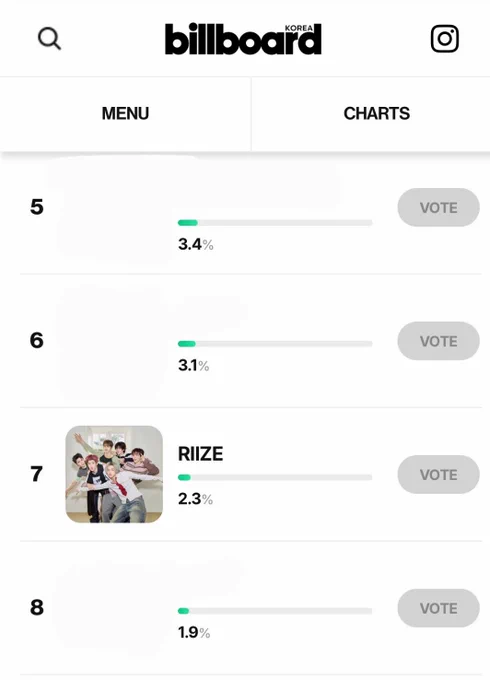Open the CHARTS tab

pos(376,114)
